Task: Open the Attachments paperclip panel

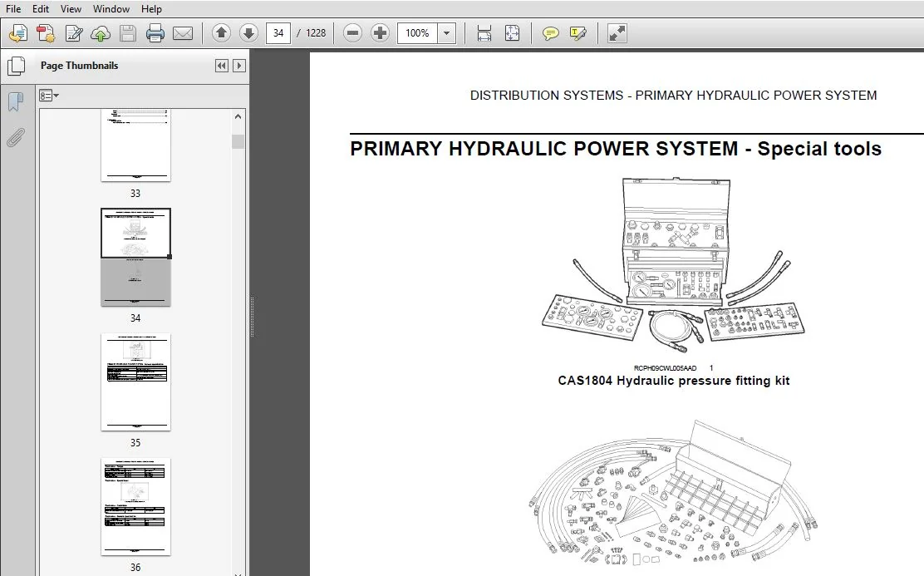Action: coord(16,137)
